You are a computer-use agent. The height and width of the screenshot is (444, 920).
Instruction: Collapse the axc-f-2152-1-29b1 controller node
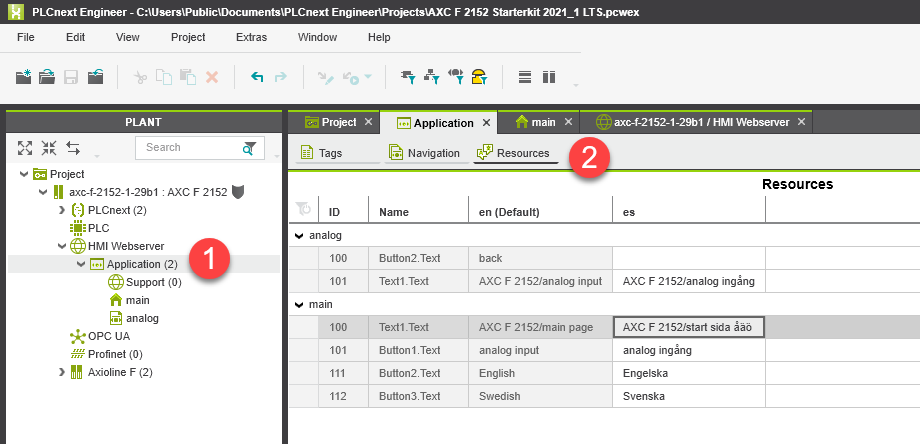point(43,192)
